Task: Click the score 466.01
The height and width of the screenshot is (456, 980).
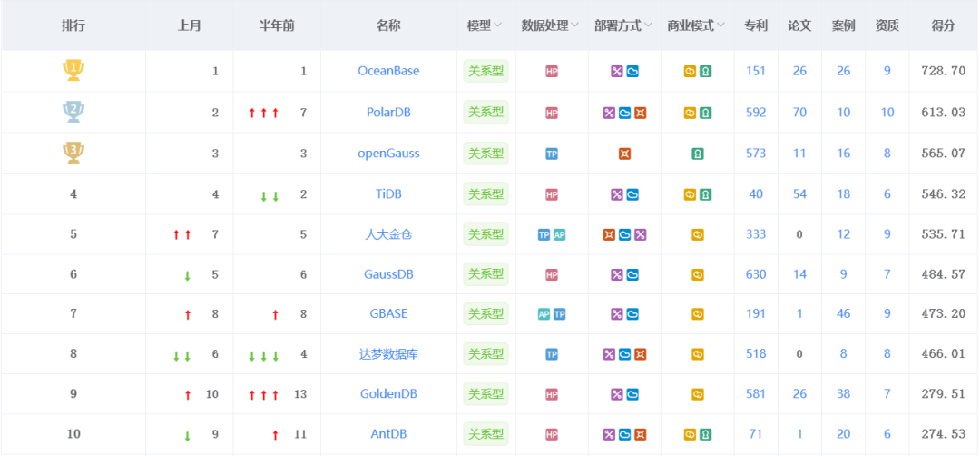Action: [943, 354]
